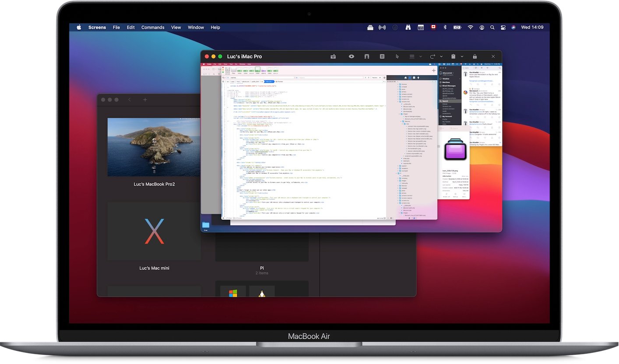Click the user account menu bar icon

click(x=482, y=27)
